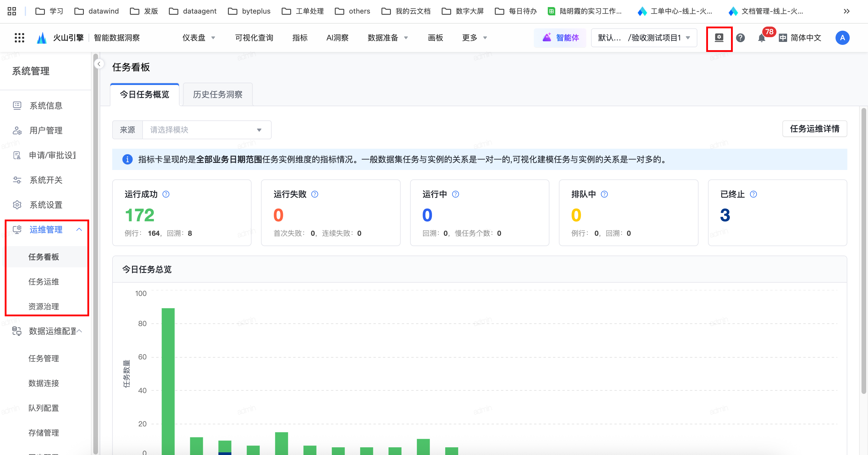Collapse the left sidebar using arrow button

pos(99,64)
